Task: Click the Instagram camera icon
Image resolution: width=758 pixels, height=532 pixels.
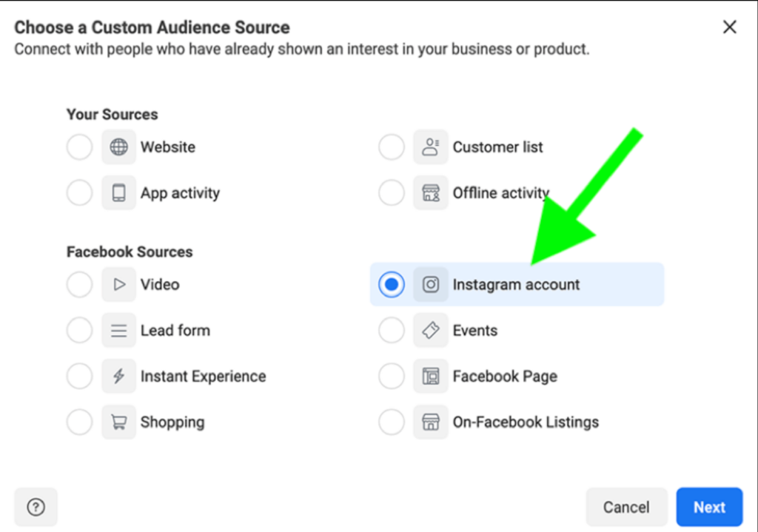Action: click(x=431, y=285)
